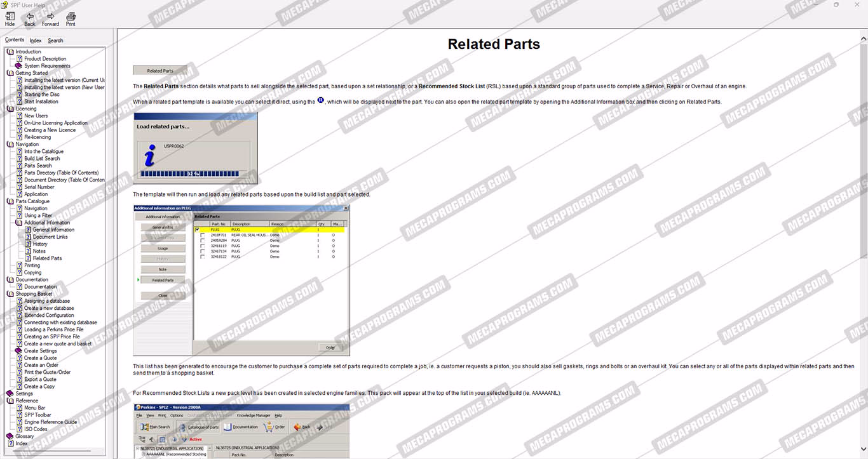Click the closed book icon beside System Requirements

pos(19,66)
